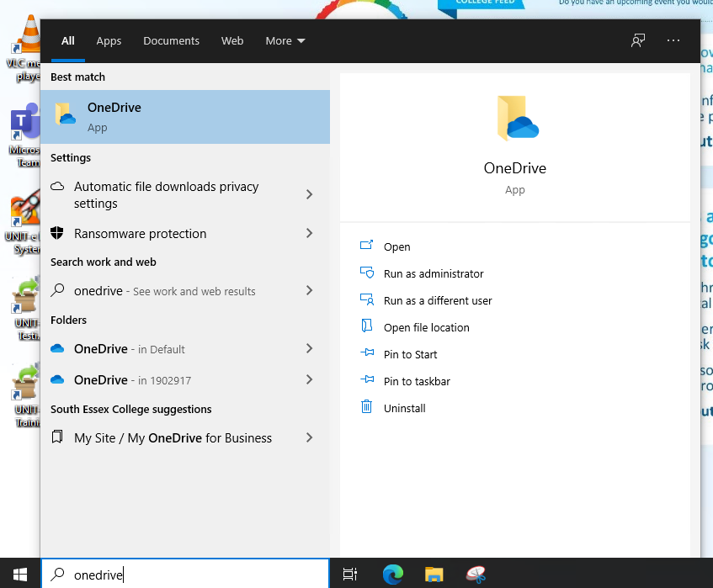Click Microsoft Teams desktop shortcut
This screenshot has height=588, width=713.
click(x=25, y=135)
